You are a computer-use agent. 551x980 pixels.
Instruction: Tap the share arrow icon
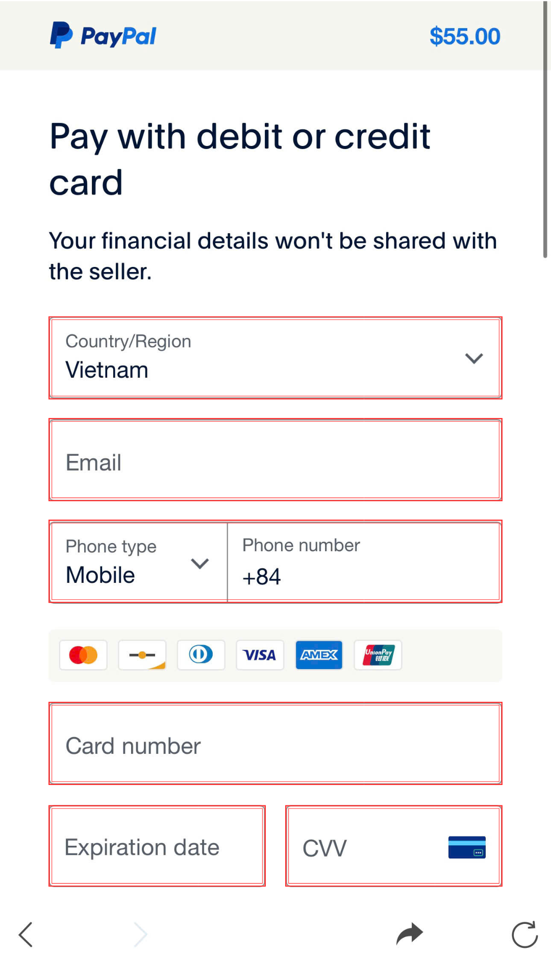tap(410, 934)
